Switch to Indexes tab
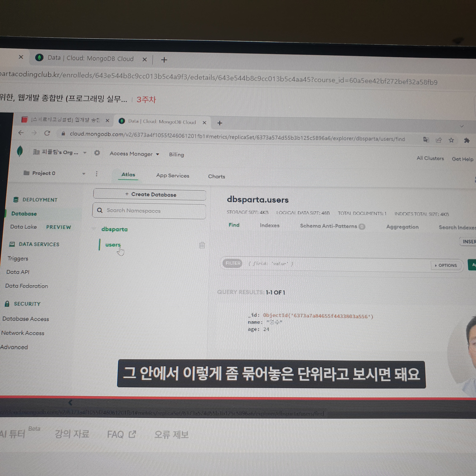Image resolution: width=476 pixels, height=476 pixels. [269, 225]
